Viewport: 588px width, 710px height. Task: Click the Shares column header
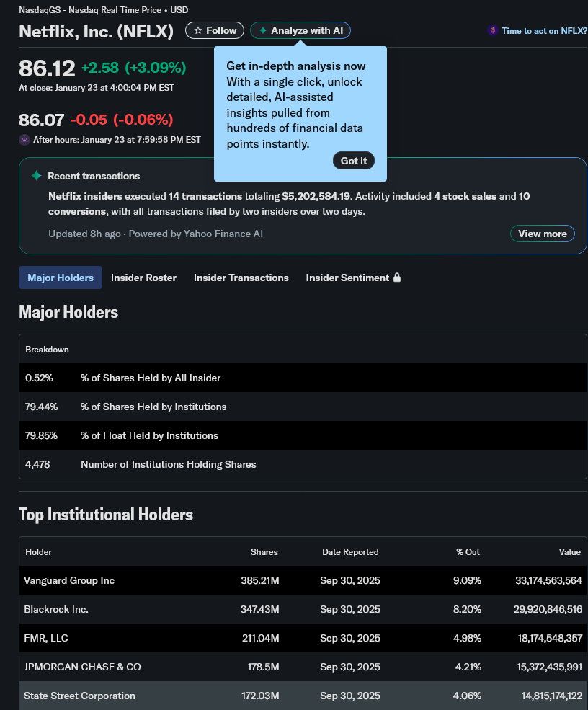pyautogui.click(x=264, y=552)
